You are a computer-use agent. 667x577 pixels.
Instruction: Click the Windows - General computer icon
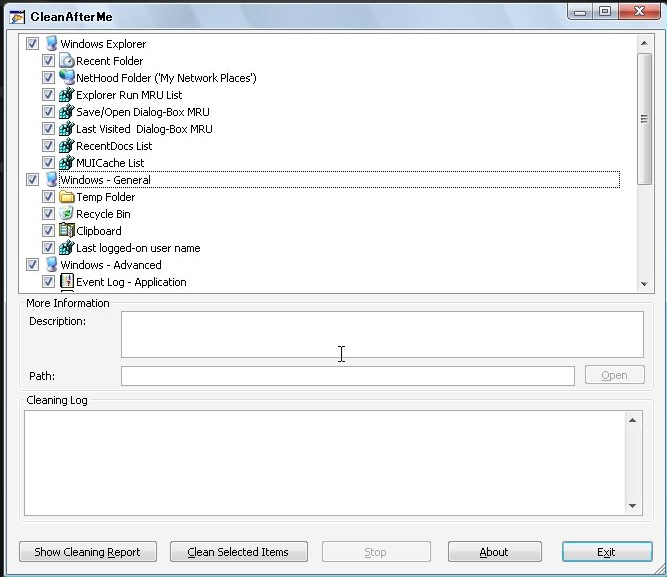[51, 180]
